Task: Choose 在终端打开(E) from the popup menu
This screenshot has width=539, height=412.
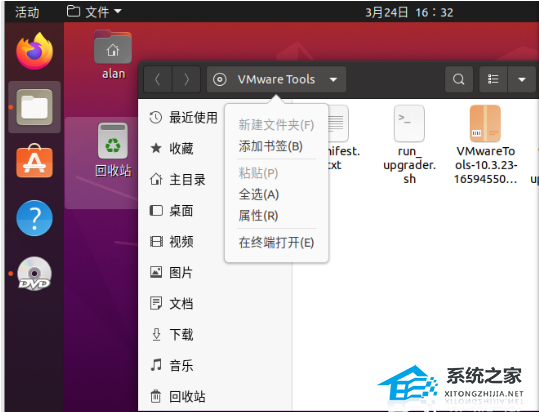Action: [x=276, y=243]
